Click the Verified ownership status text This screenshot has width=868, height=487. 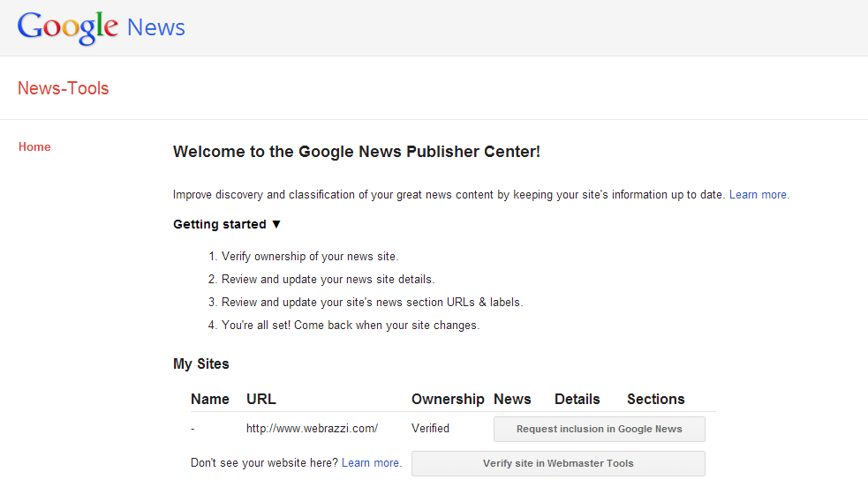(430, 429)
